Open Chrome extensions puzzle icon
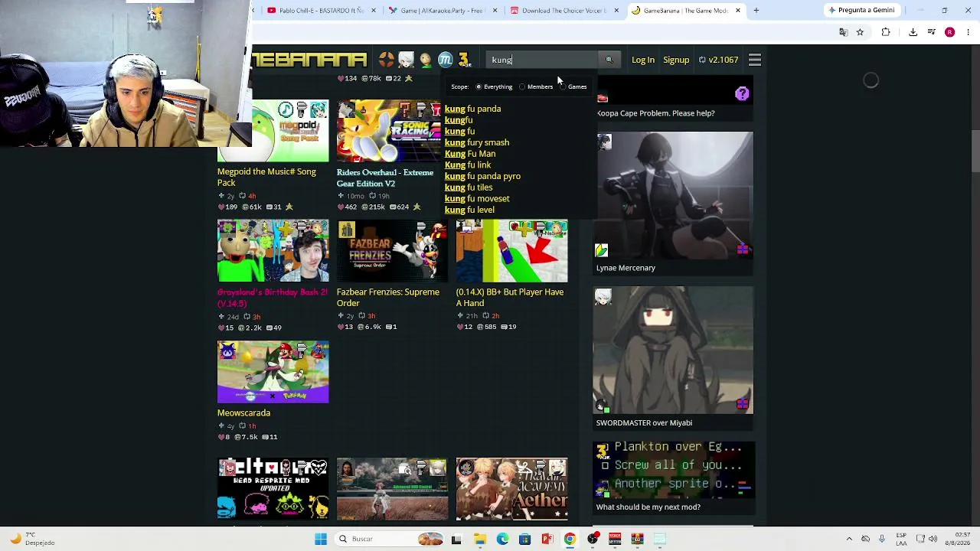 coord(886,32)
